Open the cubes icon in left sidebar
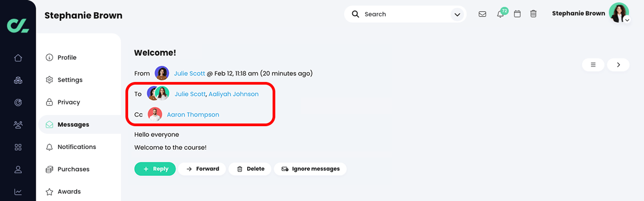 click(x=18, y=80)
